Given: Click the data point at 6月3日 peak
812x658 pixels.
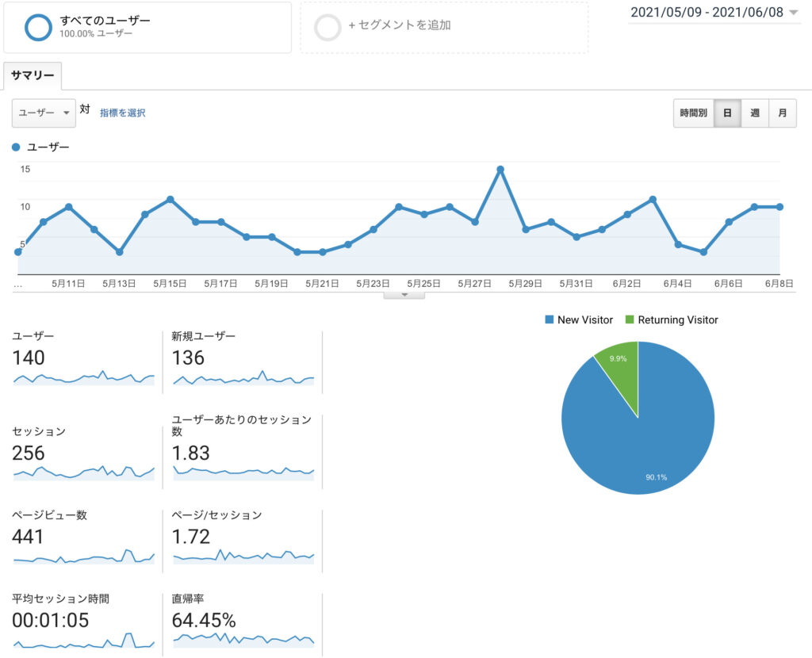Looking at the screenshot, I should point(653,199).
